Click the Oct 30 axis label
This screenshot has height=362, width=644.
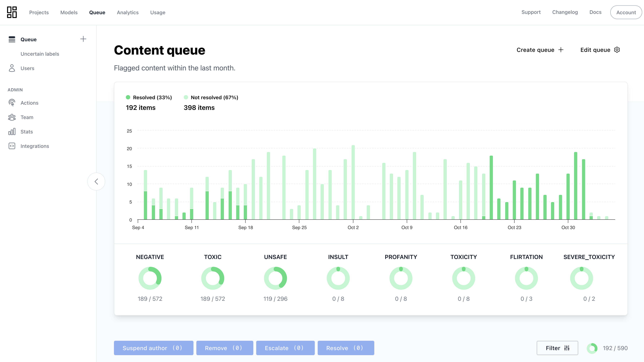coord(568,227)
